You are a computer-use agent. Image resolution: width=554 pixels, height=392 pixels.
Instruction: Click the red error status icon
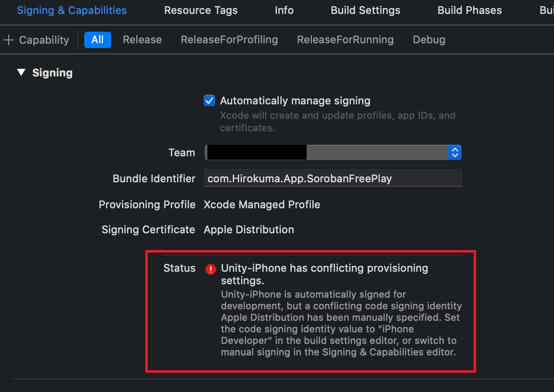[210, 269]
